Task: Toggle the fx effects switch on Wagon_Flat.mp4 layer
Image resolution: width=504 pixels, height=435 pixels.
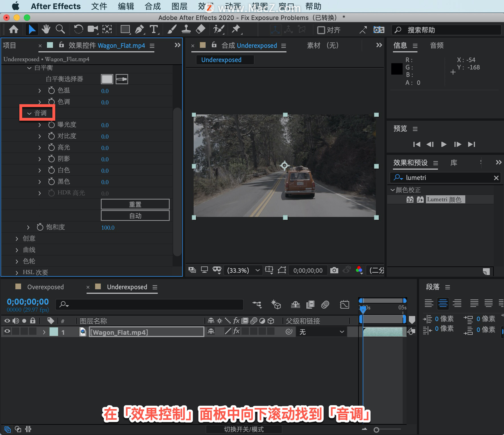Action: click(236, 331)
